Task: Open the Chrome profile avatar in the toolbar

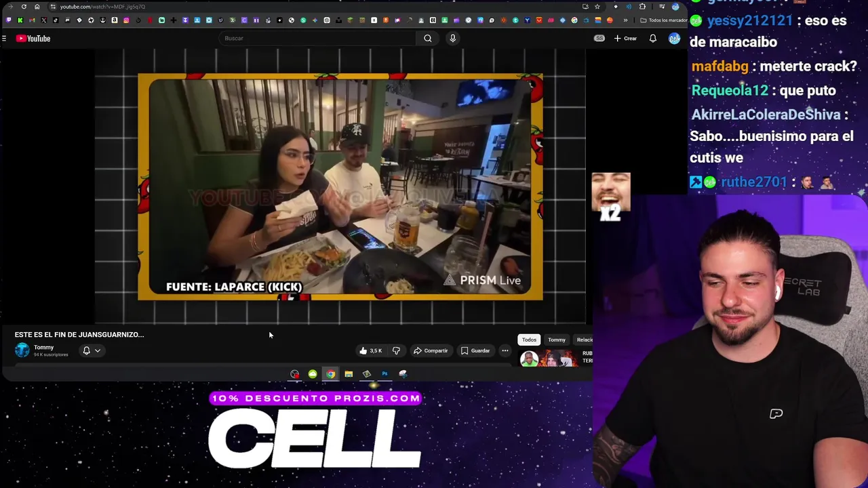Action: 675,7
